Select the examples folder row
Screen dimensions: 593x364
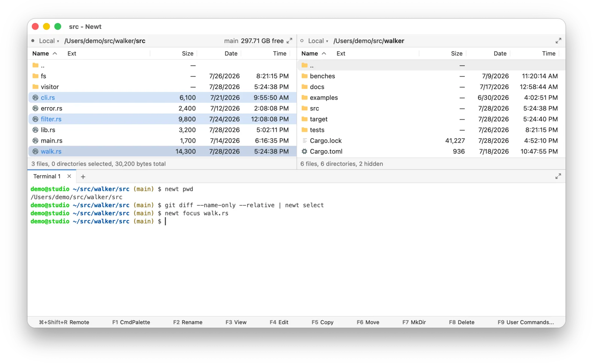[x=431, y=97]
